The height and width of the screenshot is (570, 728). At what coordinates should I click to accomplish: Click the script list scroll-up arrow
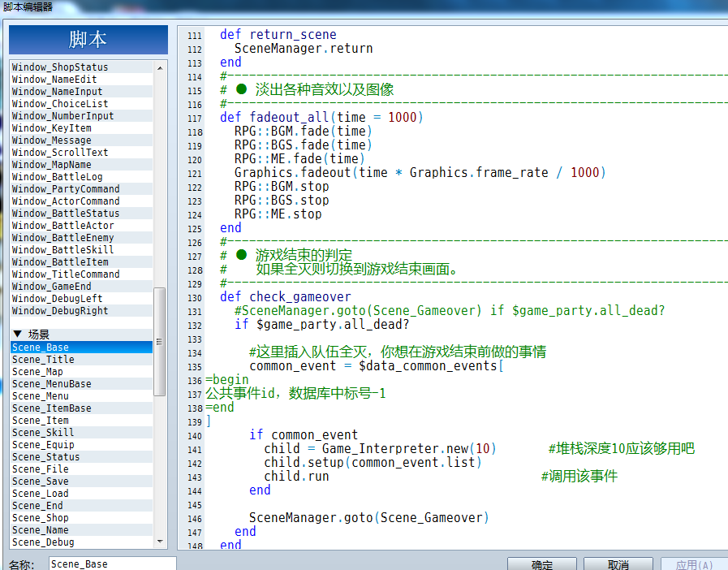[x=160, y=68]
